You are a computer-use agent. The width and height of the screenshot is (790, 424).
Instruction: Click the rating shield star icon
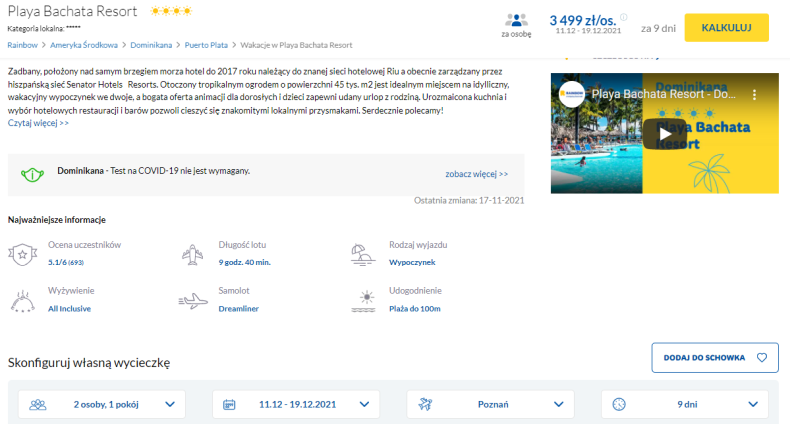tap(23, 254)
